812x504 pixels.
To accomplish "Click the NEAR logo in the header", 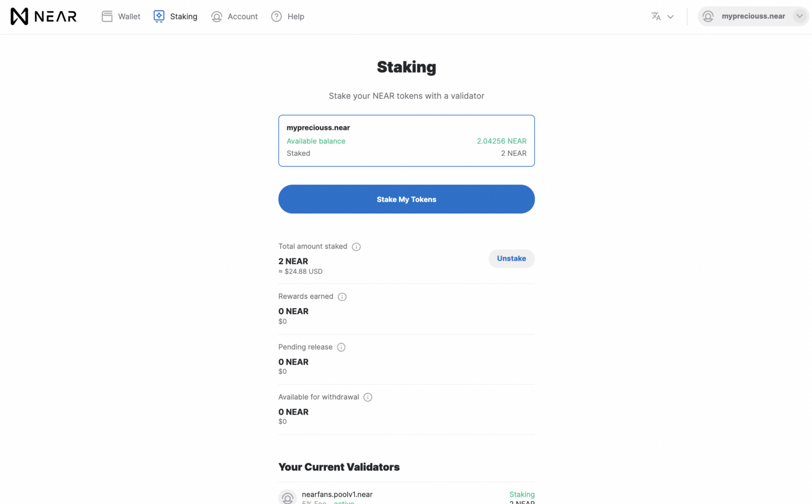I will click(43, 16).
